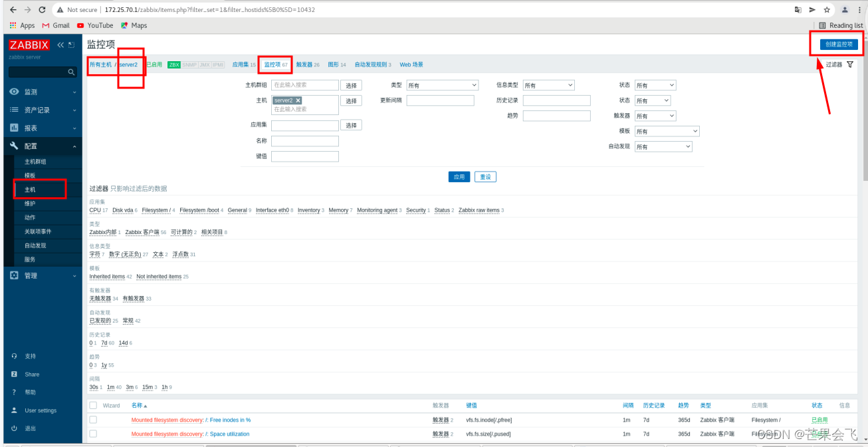Open the Apps grid bookmark
This screenshot has height=447, width=868.
coord(23,25)
